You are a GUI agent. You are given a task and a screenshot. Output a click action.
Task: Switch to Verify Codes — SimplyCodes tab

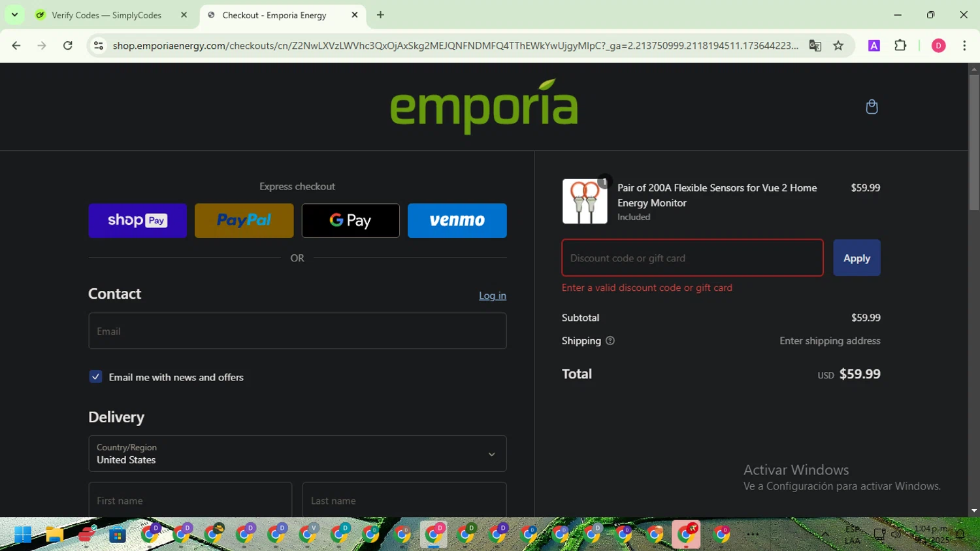106,14
